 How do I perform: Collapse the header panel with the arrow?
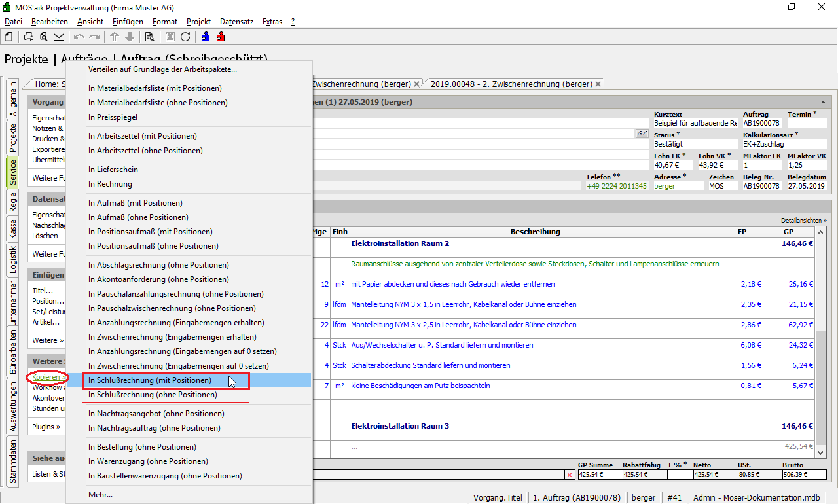tap(822, 102)
